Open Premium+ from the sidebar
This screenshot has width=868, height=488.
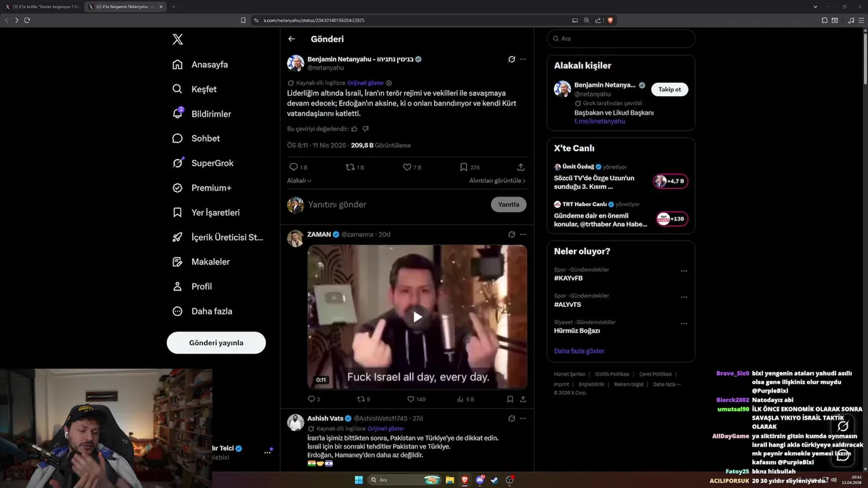point(201,188)
